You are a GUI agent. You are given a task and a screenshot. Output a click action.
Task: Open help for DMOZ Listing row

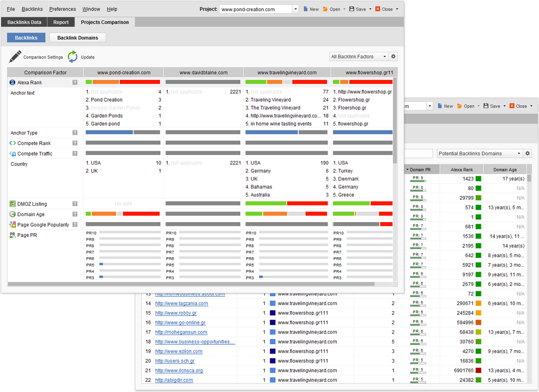tap(75, 204)
